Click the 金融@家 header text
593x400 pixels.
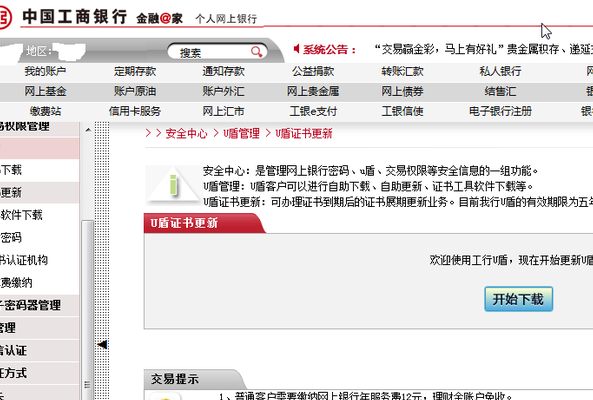[x=160, y=18]
